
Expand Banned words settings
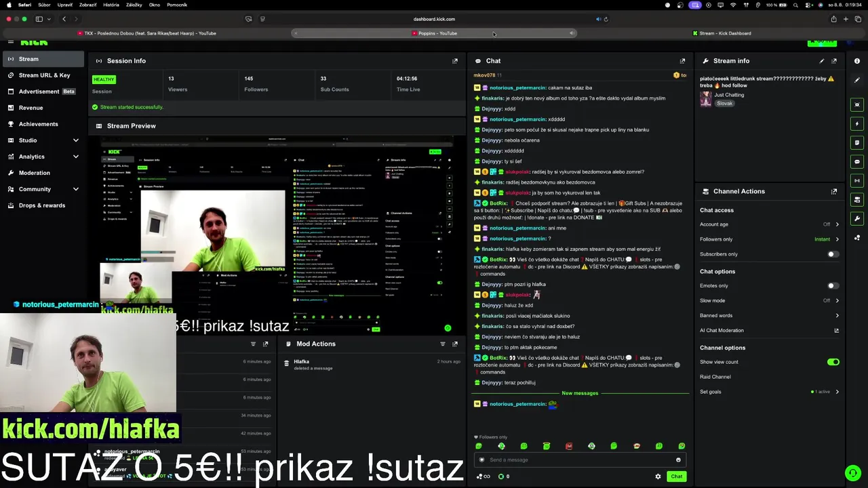click(x=837, y=316)
